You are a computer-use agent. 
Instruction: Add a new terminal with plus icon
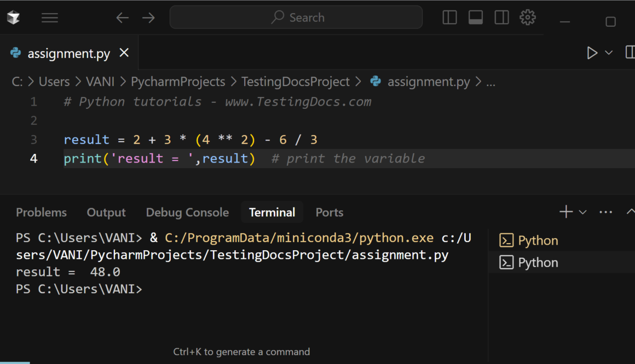tap(565, 212)
